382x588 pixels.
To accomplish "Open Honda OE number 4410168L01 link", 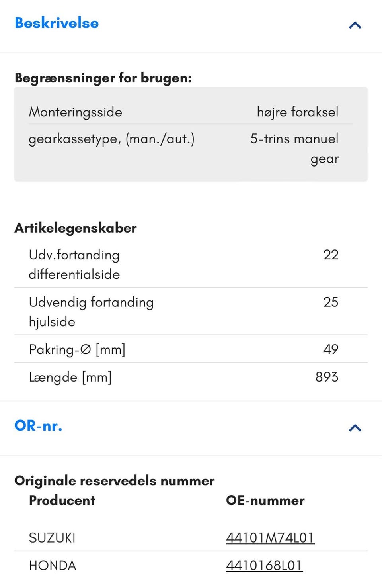I will click(264, 566).
